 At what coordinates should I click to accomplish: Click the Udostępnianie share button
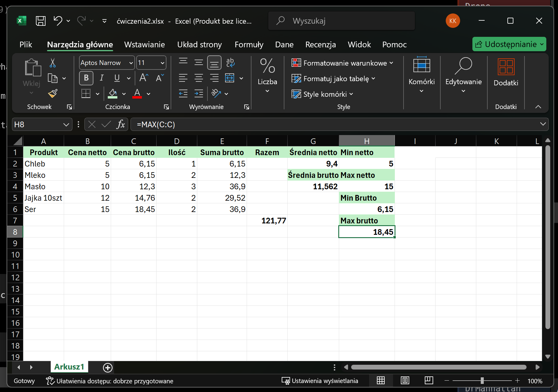pos(509,44)
